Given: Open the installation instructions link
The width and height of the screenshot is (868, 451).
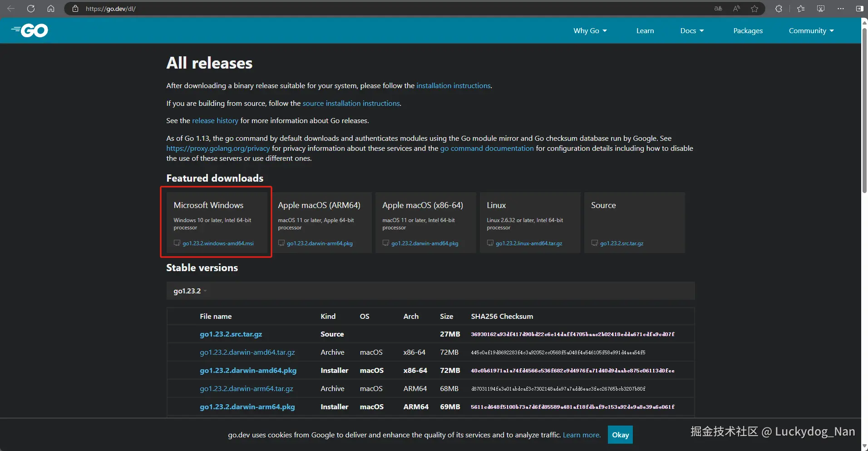Looking at the screenshot, I should point(454,85).
